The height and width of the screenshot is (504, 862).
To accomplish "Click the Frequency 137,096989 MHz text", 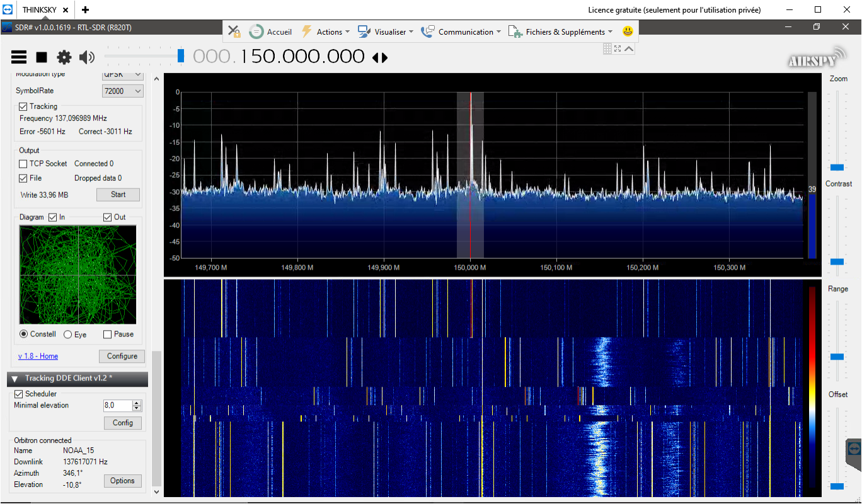I will coord(63,118).
